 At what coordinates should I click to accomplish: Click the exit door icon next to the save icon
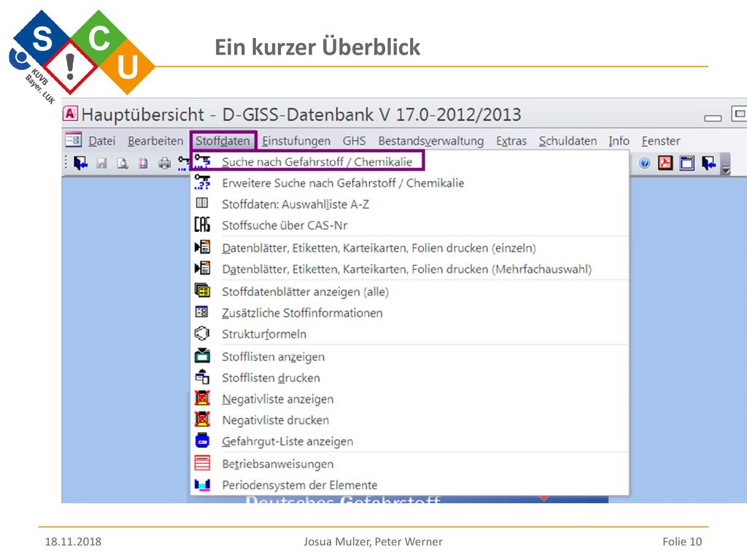[80, 163]
